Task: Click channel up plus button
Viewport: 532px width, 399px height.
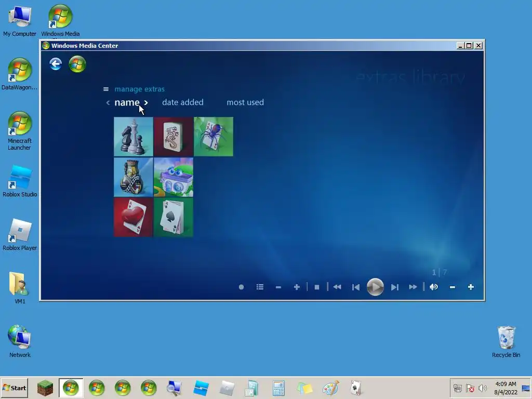Action: 297,287
